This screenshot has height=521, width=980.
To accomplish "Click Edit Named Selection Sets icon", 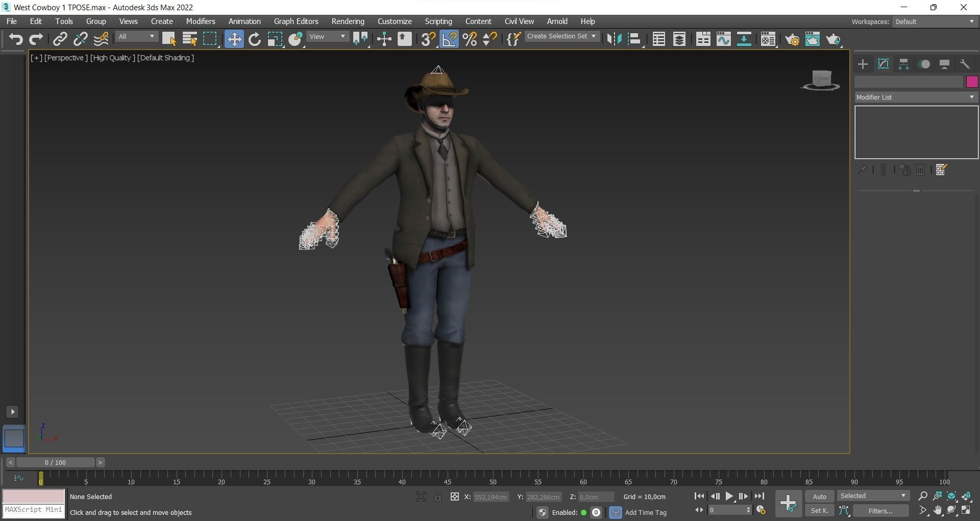I will [513, 39].
